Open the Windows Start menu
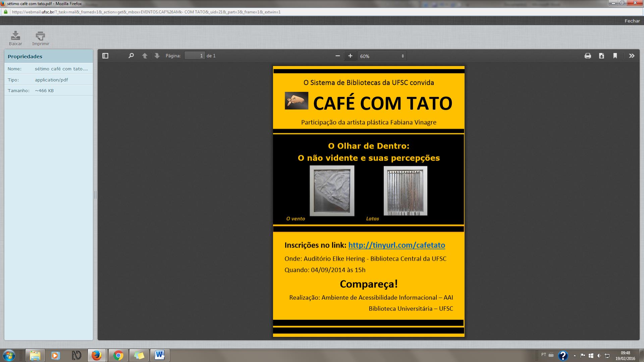Image resolution: width=644 pixels, height=362 pixels. (x=9, y=355)
